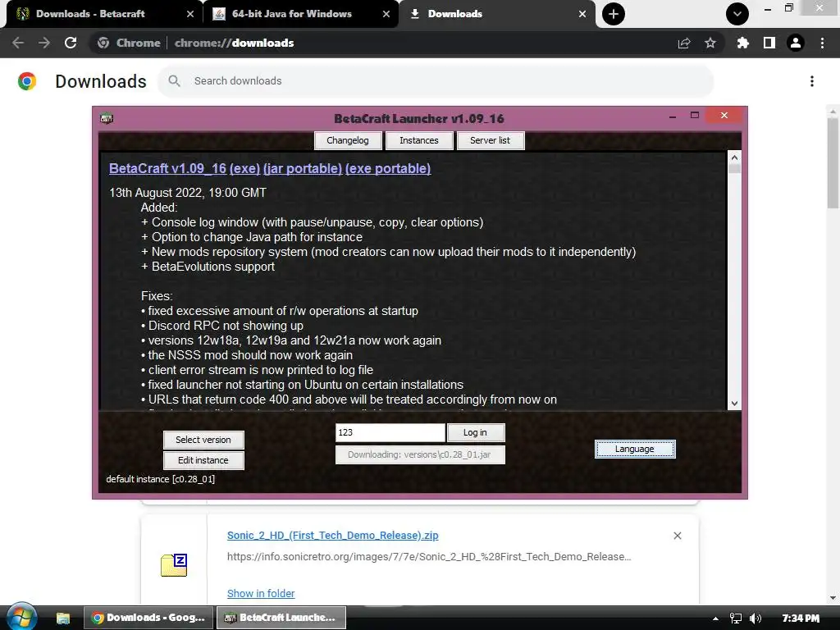Share this page icon in address bar

tap(684, 43)
